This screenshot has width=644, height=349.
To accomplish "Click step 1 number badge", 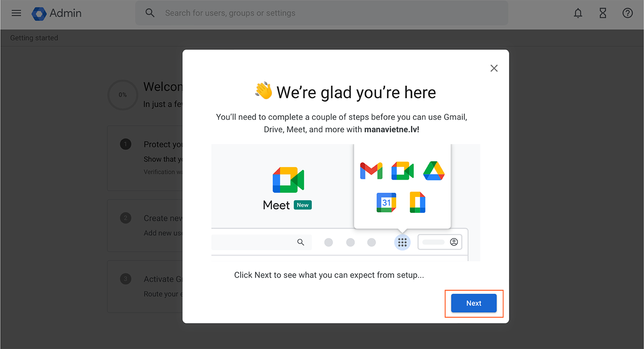I will click(126, 144).
